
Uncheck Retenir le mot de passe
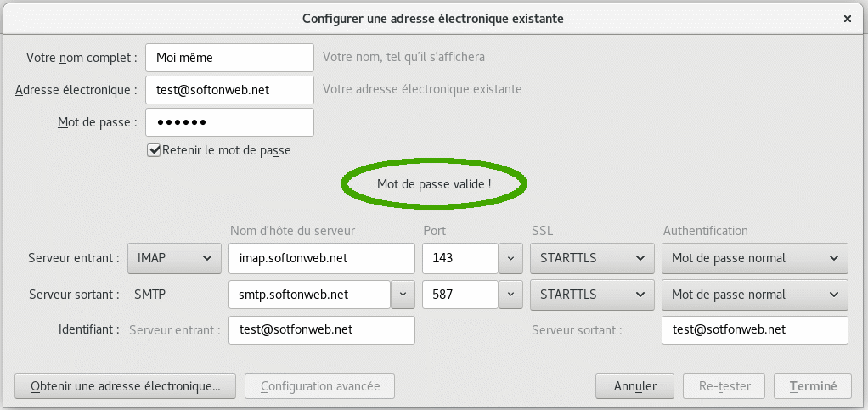click(154, 150)
